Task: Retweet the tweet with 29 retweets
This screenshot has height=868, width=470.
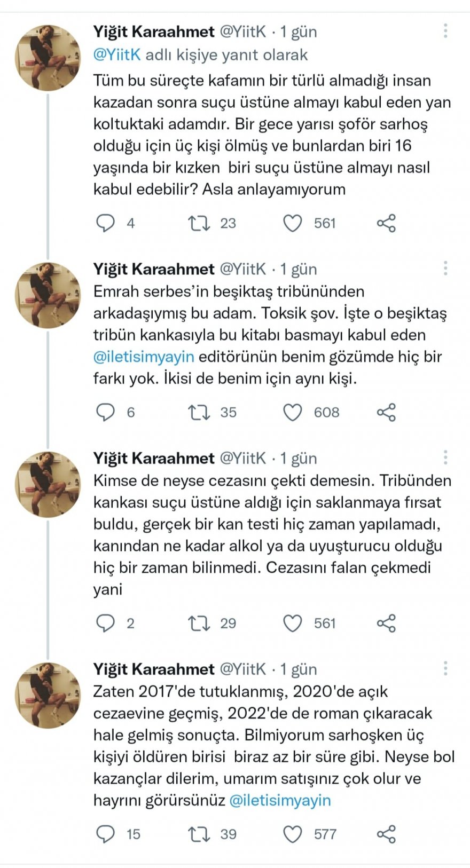Action: click(199, 623)
